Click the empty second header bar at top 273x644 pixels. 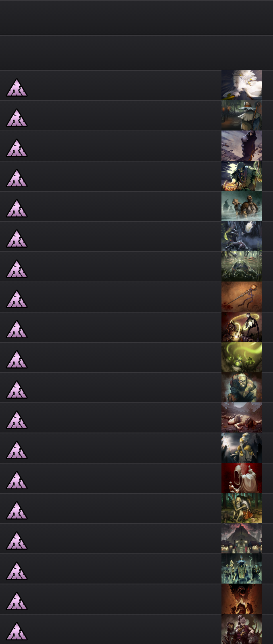[x=136, y=53]
